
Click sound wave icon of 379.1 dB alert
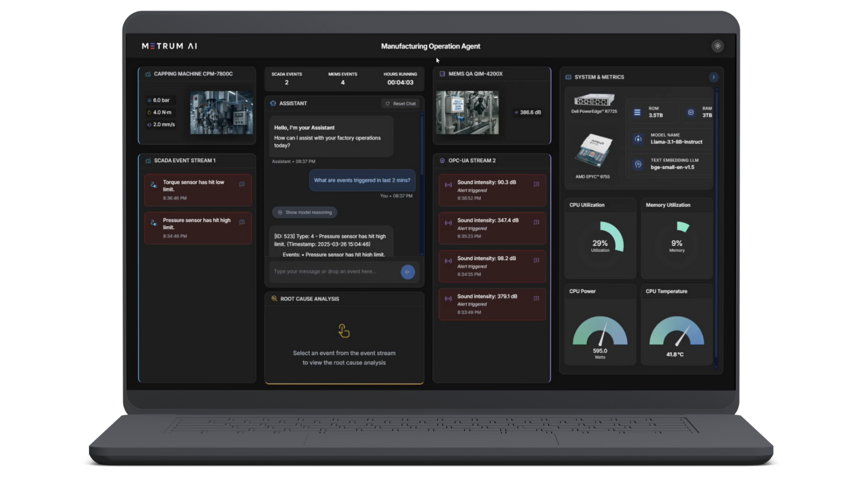[448, 298]
